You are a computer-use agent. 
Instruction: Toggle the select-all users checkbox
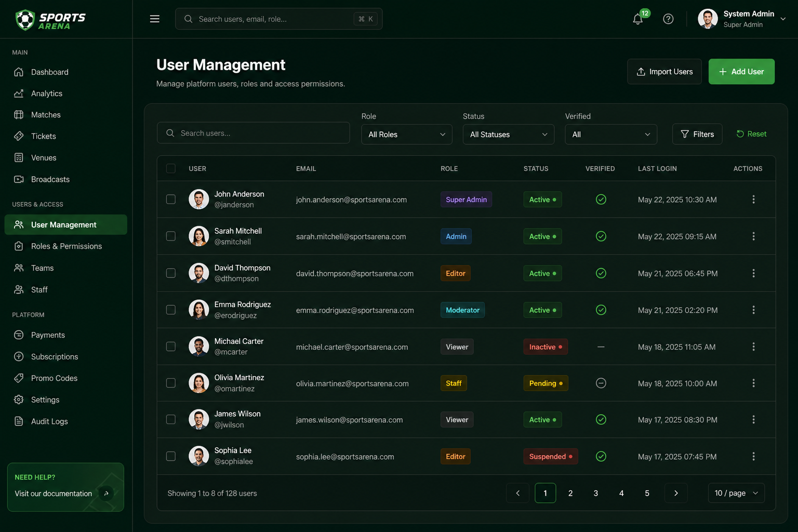170,168
